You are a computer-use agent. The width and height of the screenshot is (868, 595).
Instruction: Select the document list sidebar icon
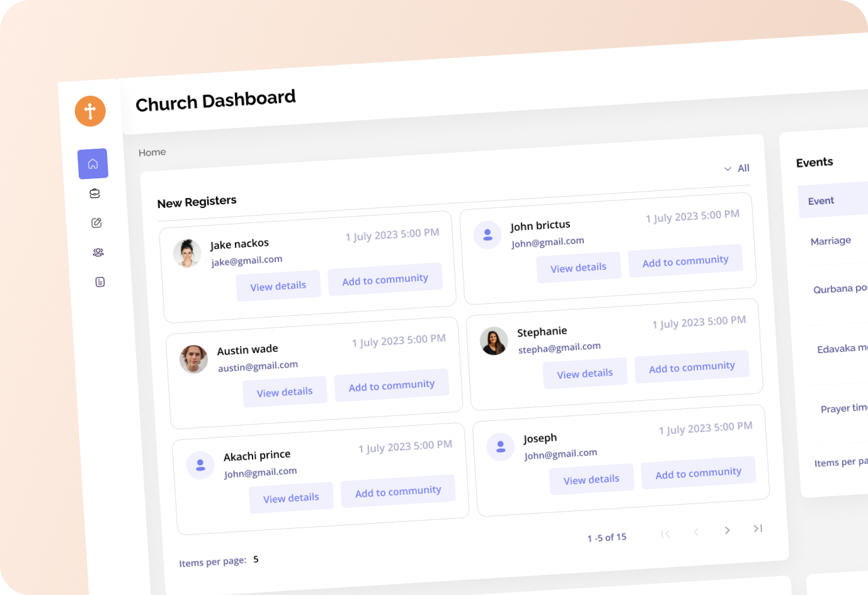[100, 282]
